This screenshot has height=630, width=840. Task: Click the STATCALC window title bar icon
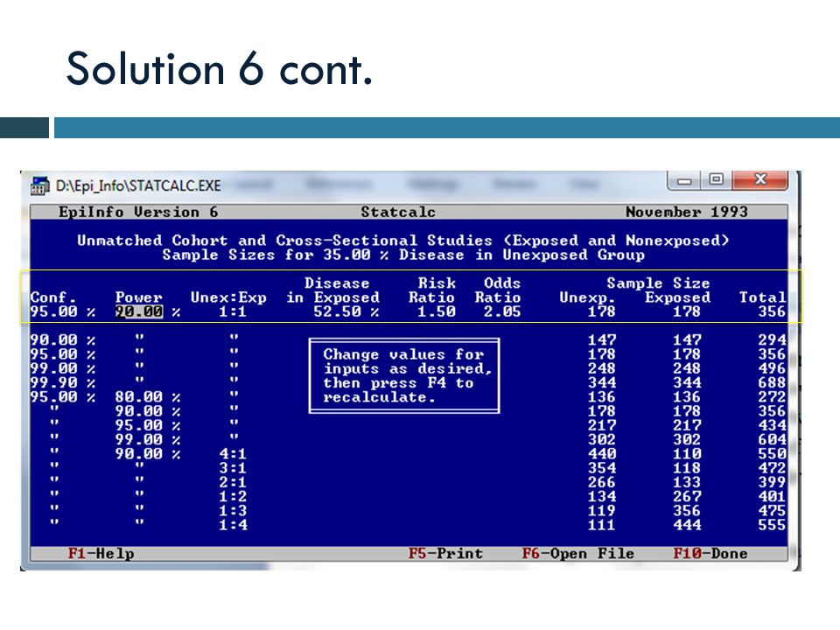tap(39, 185)
